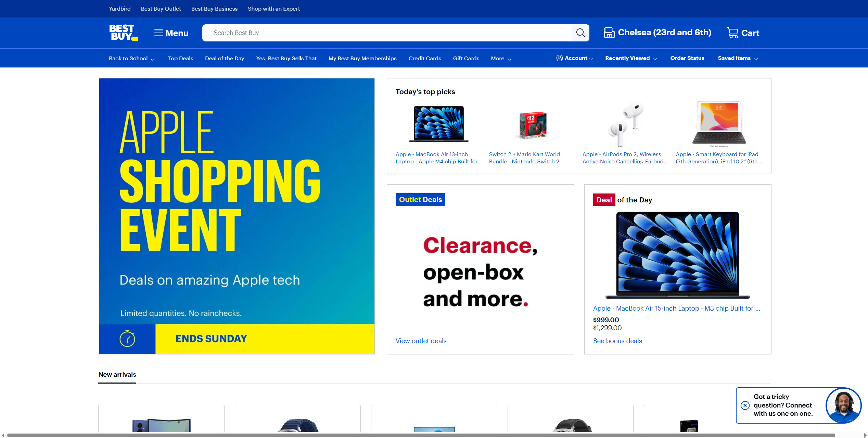Screen dimensions: 868x438
Task: Expand the More dropdown
Action: click(501, 59)
